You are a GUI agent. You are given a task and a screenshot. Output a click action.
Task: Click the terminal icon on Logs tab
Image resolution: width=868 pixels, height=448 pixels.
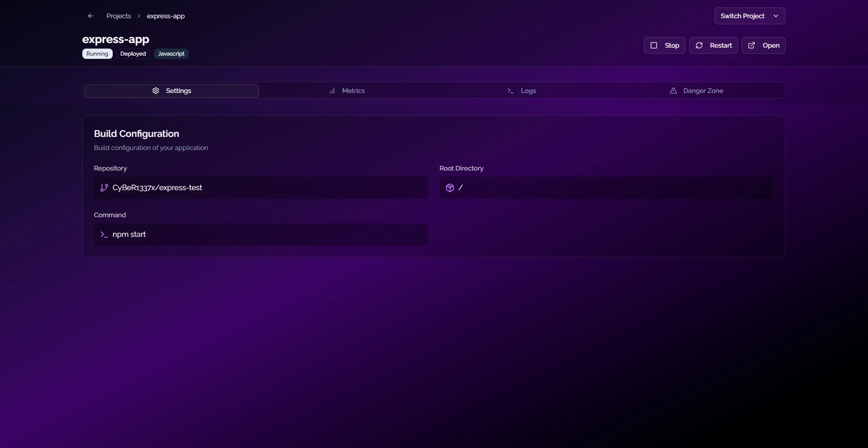click(511, 91)
